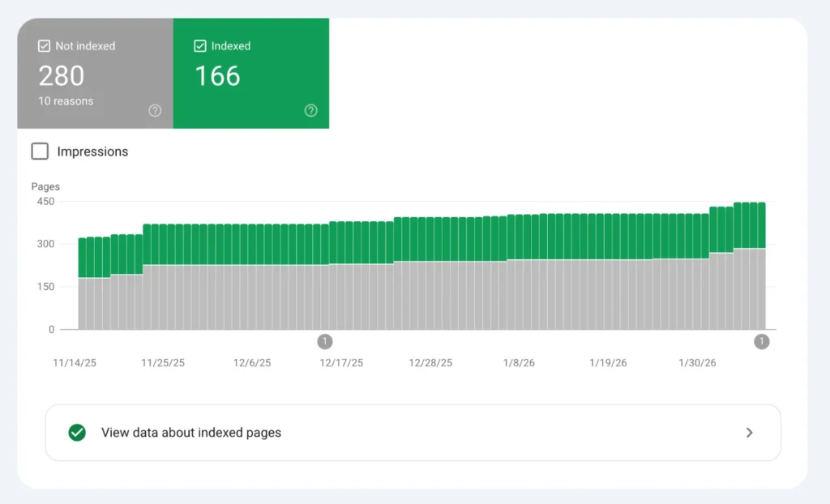This screenshot has height=504, width=830.
Task: Click chevron arrow on View data row
Action: pos(749,433)
